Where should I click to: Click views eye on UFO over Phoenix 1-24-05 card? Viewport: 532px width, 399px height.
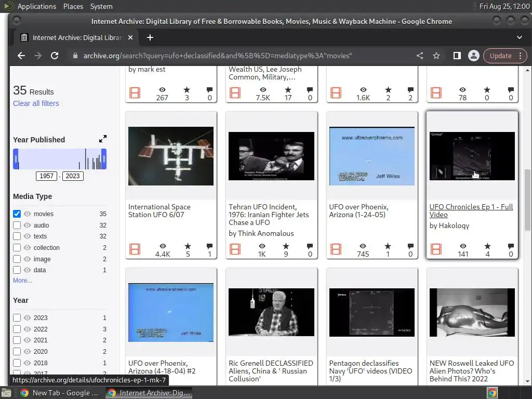[363, 246]
